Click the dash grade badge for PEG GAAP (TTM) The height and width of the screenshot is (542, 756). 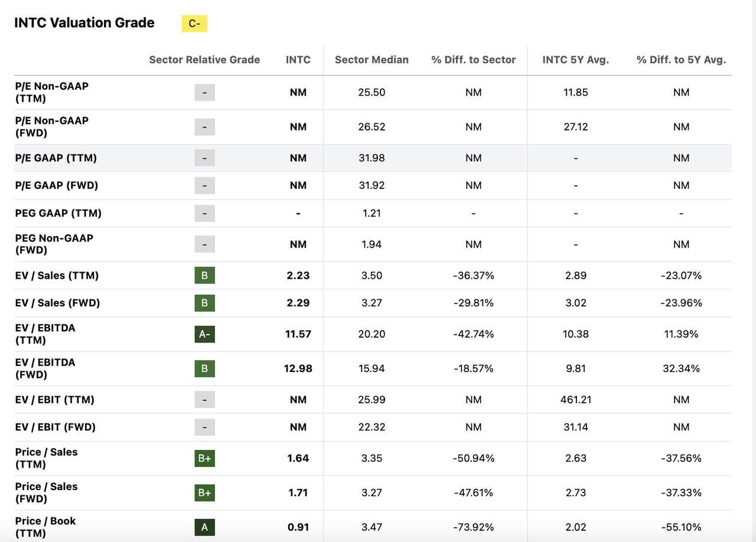(x=204, y=213)
